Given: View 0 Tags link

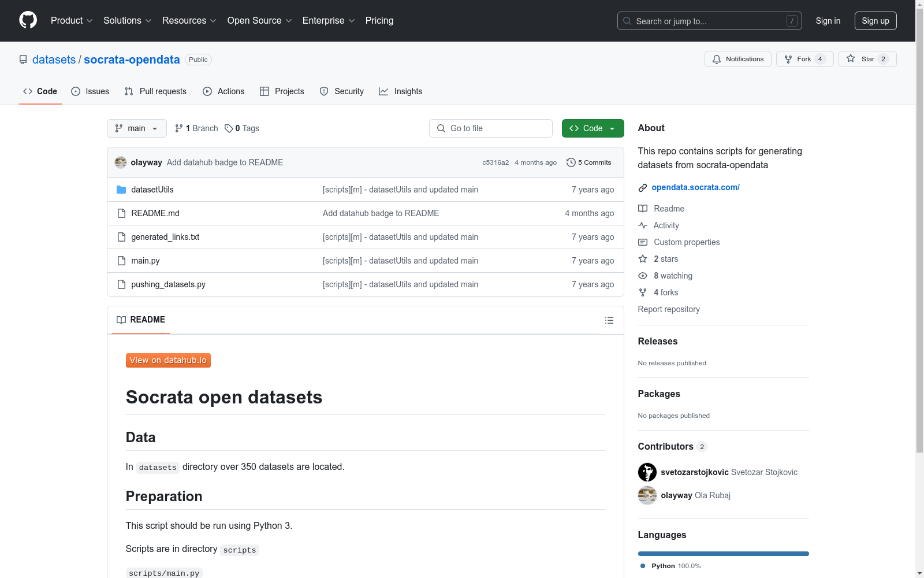Looking at the screenshot, I should pos(242,128).
